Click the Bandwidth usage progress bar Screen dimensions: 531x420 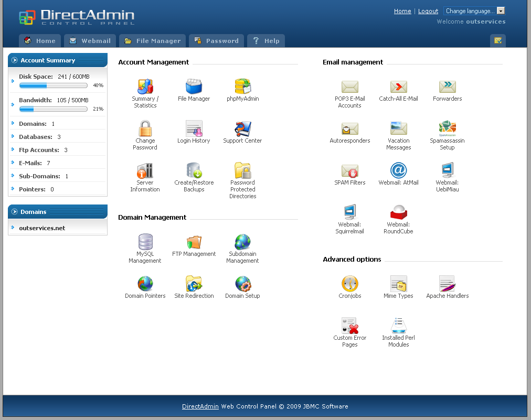(x=54, y=109)
